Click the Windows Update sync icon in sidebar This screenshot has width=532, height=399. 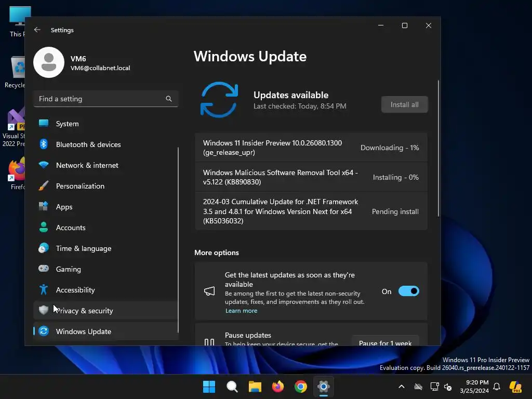coord(44,331)
